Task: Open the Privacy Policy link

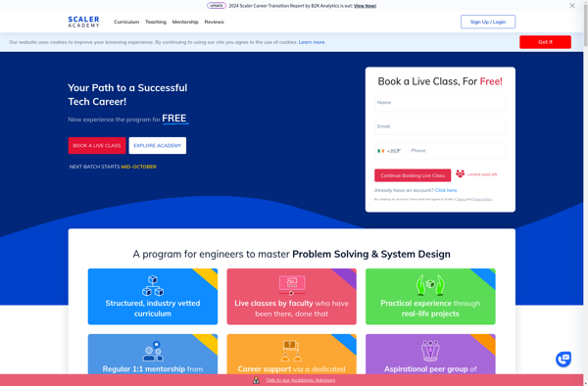Action: (x=482, y=200)
